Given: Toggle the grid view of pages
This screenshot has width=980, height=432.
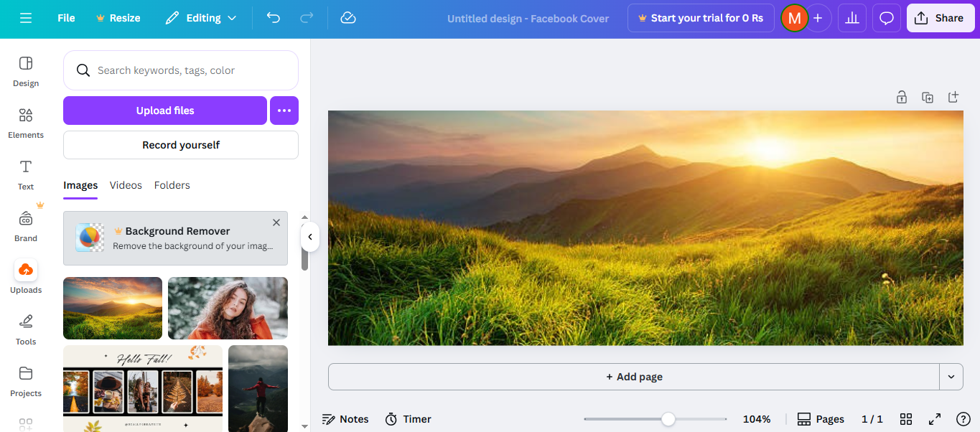Looking at the screenshot, I should [906, 419].
